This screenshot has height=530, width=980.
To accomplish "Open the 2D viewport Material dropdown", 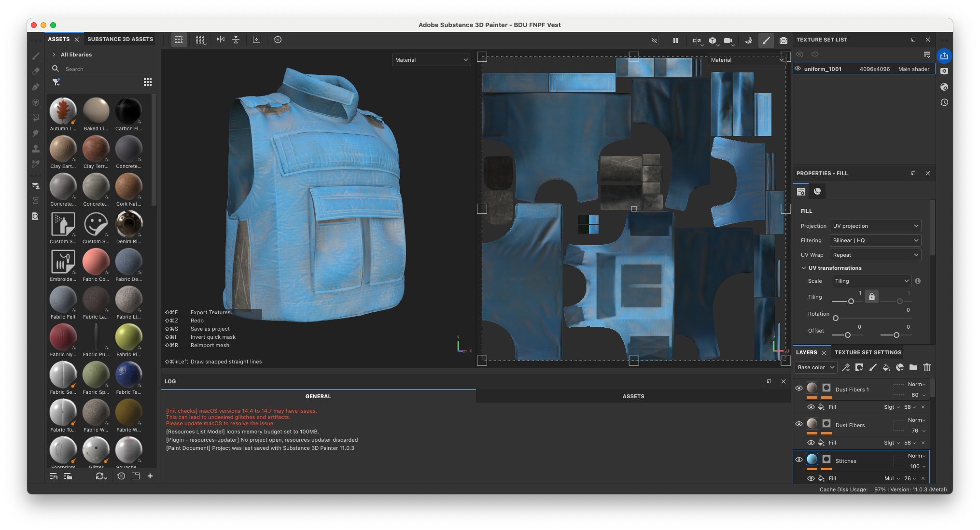I will (x=747, y=60).
